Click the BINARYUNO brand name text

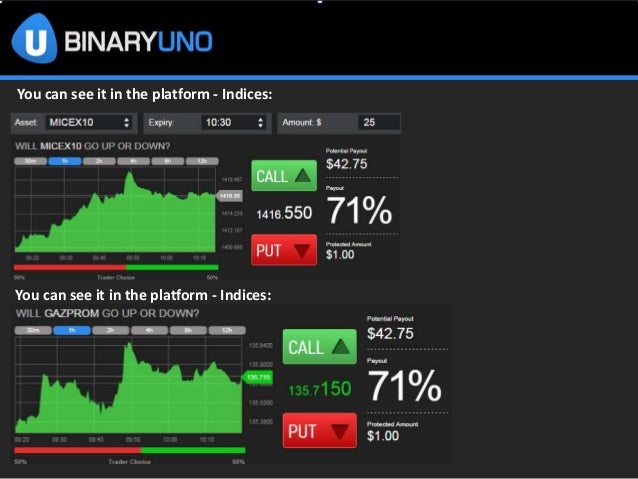pos(138,42)
